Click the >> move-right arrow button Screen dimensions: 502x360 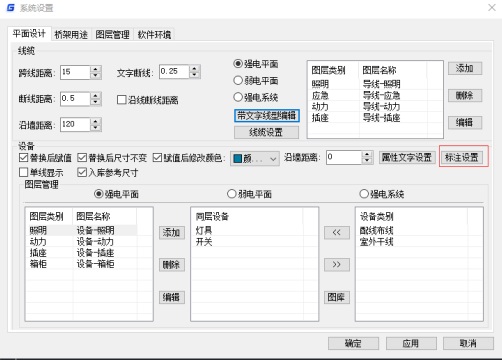click(x=337, y=265)
